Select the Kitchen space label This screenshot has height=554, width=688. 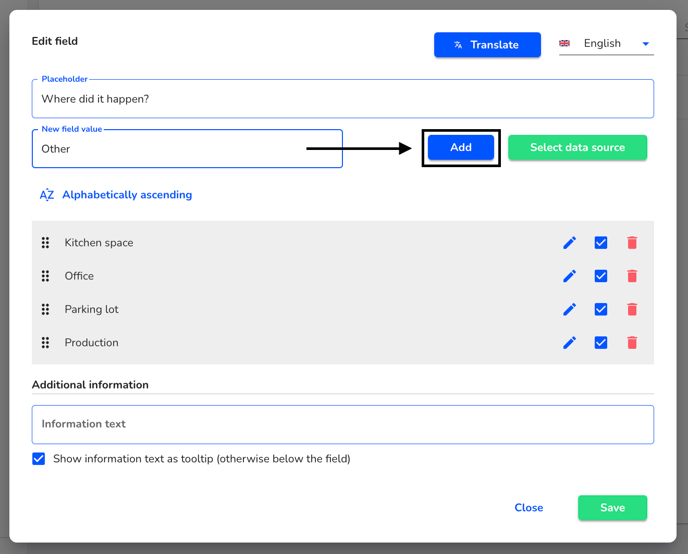pos(99,243)
